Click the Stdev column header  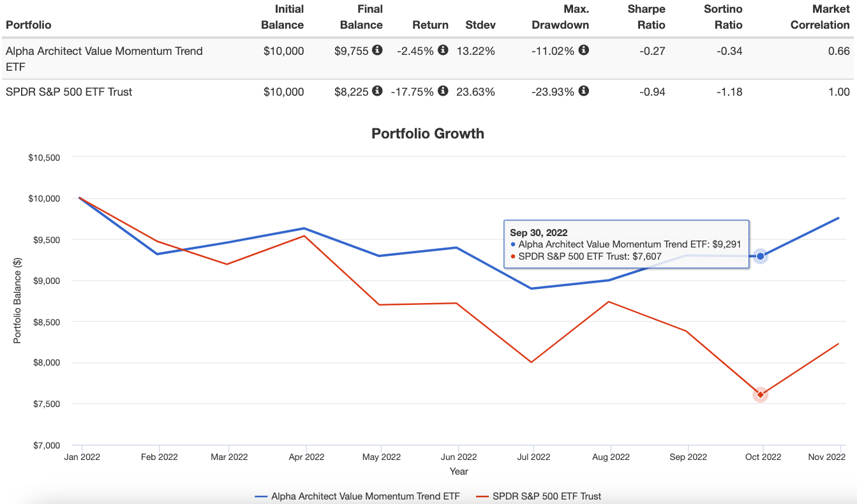coord(481,25)
